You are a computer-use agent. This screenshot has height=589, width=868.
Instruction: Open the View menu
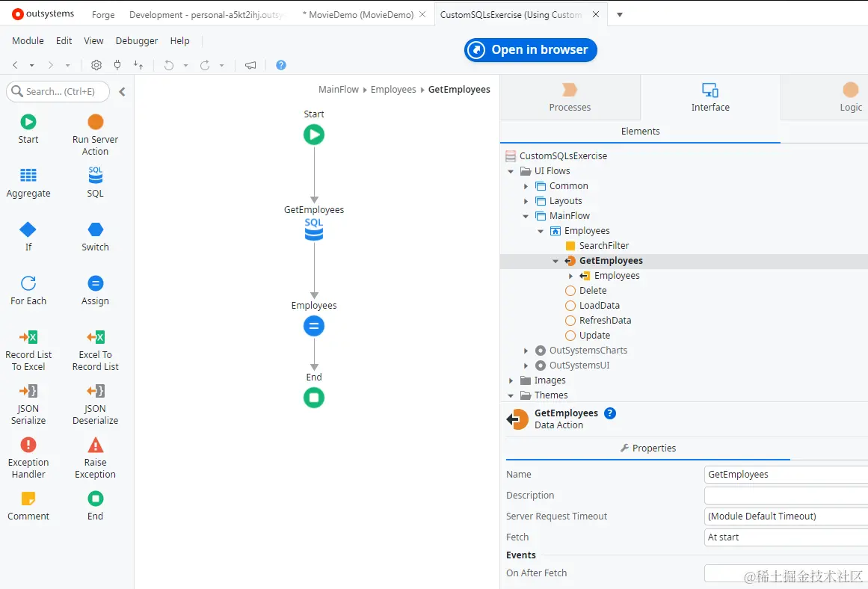[x=93, y=41]
